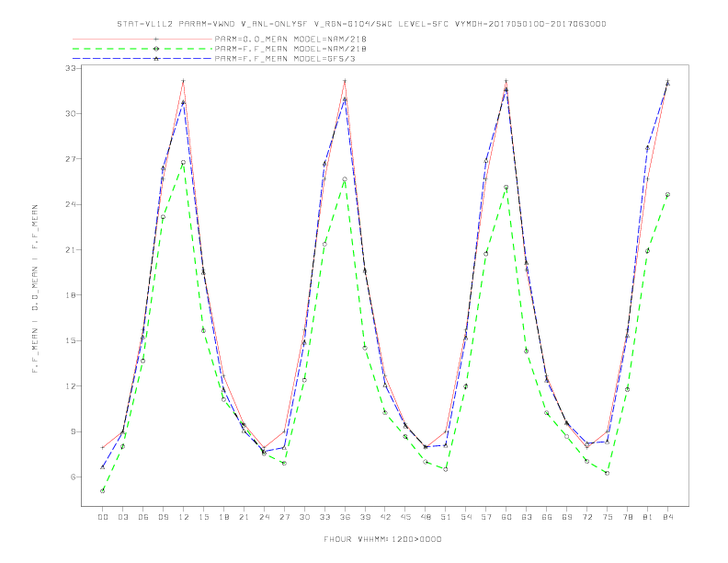
Task: Click y-axis tick label 27
Action: point(71,159)
